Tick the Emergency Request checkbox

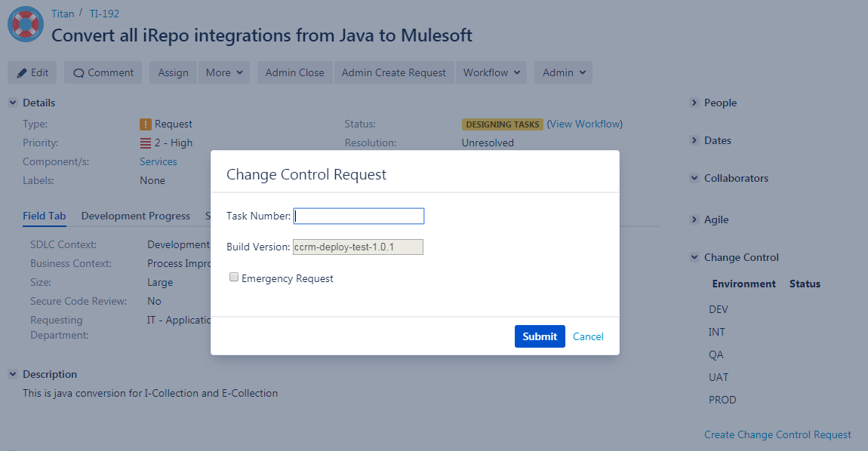[234, 278]
